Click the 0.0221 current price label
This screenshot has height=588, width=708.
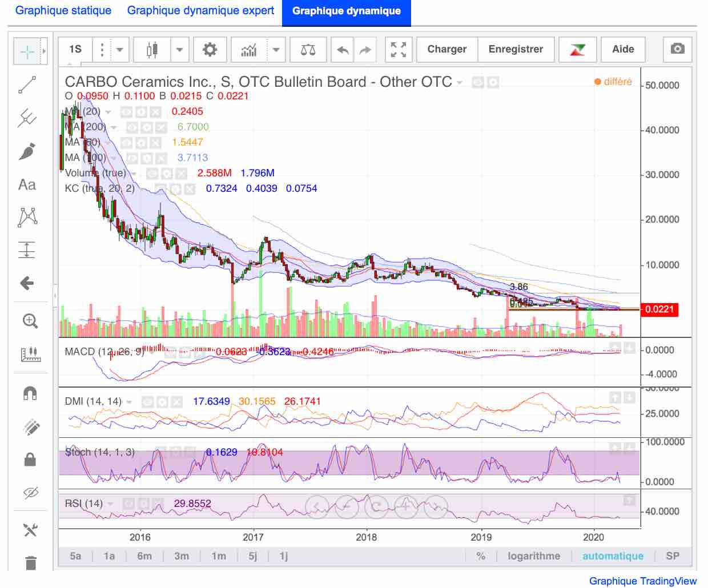(659, 309)
